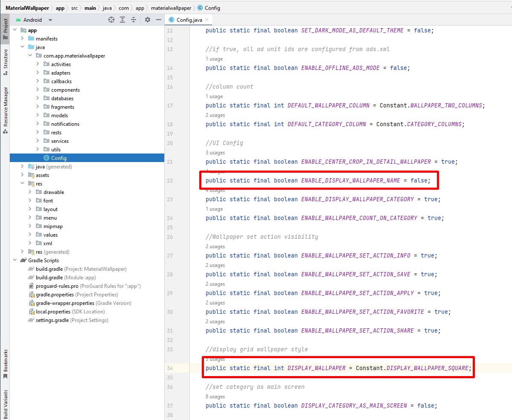Select the xml folder in tree
Screen dimensions: 512x420
click(x=48, y=243)
